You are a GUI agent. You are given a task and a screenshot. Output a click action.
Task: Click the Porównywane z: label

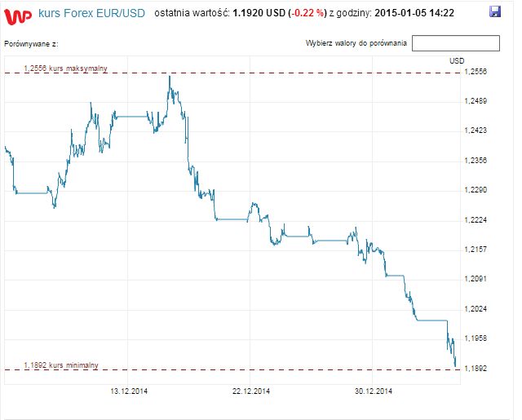[31, 42]
